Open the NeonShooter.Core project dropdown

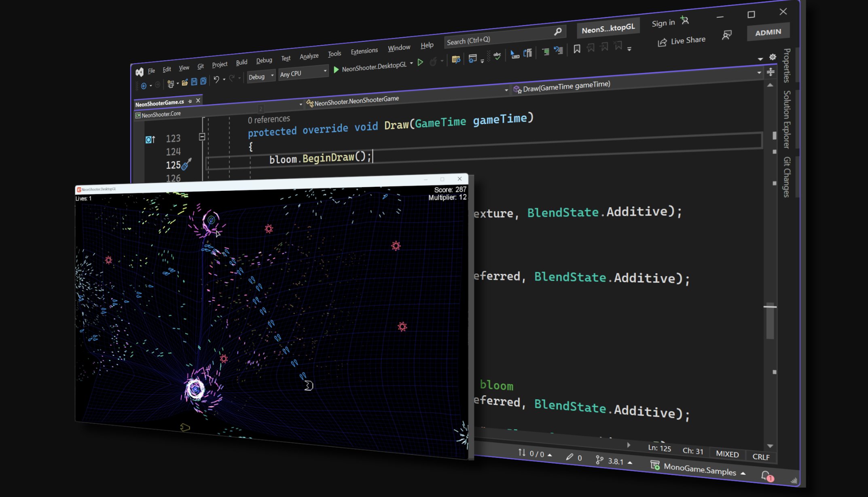point(219,110)
